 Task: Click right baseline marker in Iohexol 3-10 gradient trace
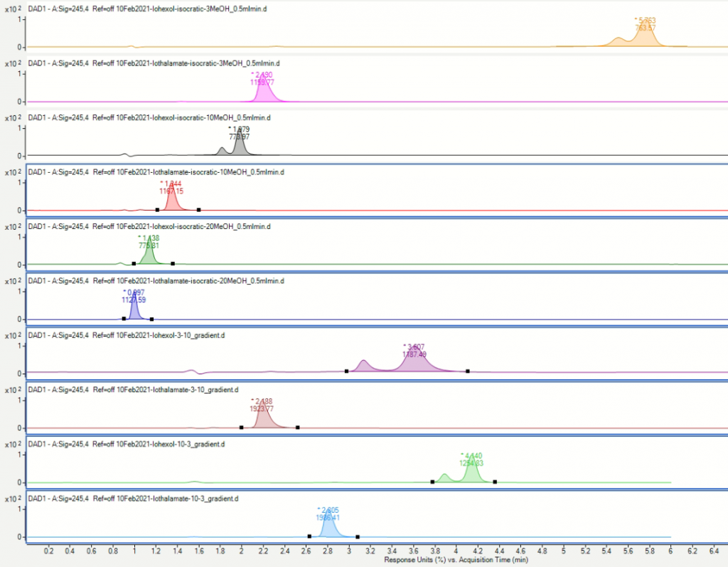point(468,371)
